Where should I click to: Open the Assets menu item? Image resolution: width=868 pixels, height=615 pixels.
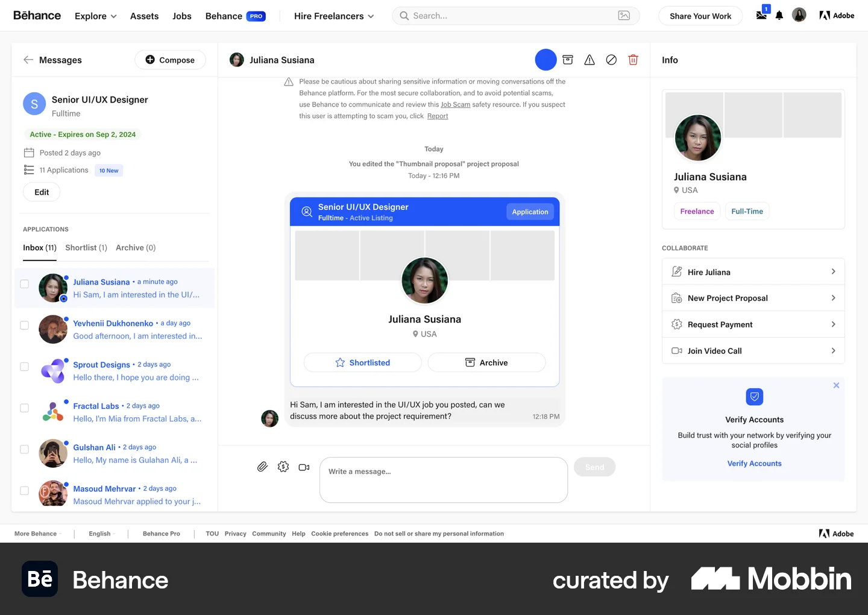145,16
